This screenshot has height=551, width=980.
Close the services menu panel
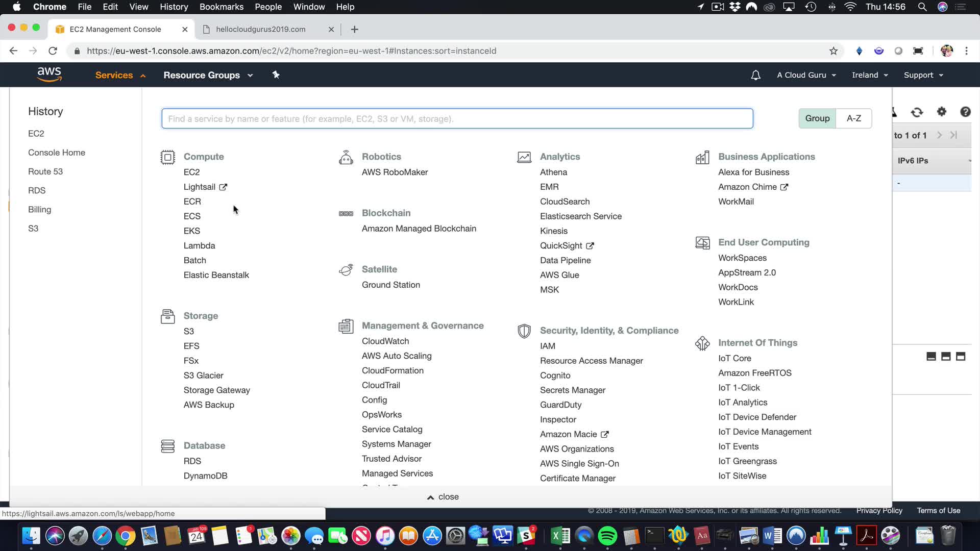click(443, 497)
